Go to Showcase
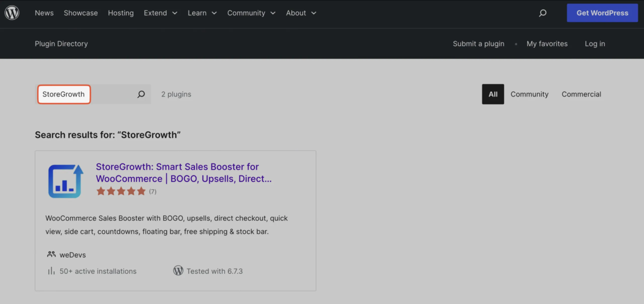 tap(81, 13)
